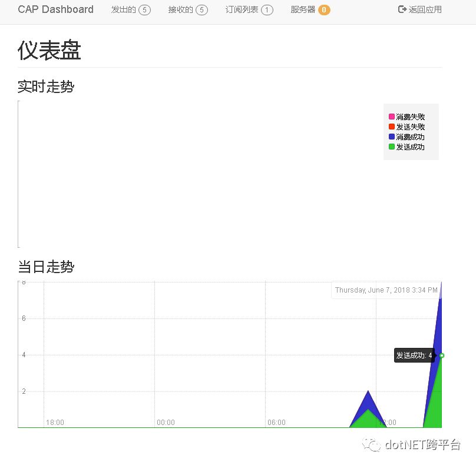Click the red 发送失败 legend square
Screen dimensions: 476x465
(x=391, y=126)
